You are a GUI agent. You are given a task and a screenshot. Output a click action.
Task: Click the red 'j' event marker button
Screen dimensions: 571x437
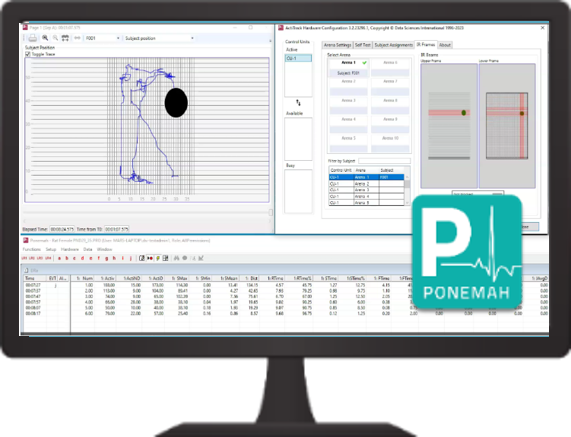[x=131, y=258]
